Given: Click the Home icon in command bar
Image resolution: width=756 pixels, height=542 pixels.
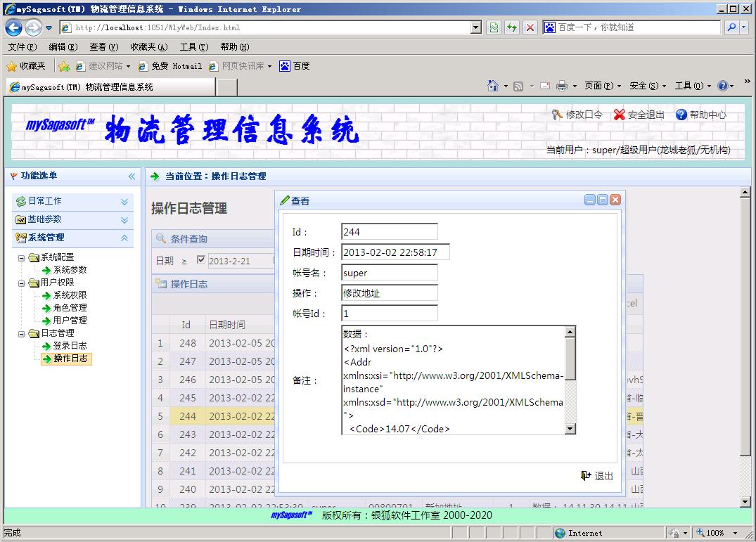Looking at the screenshot, I should pyautogui.click(x=492, y=86).
